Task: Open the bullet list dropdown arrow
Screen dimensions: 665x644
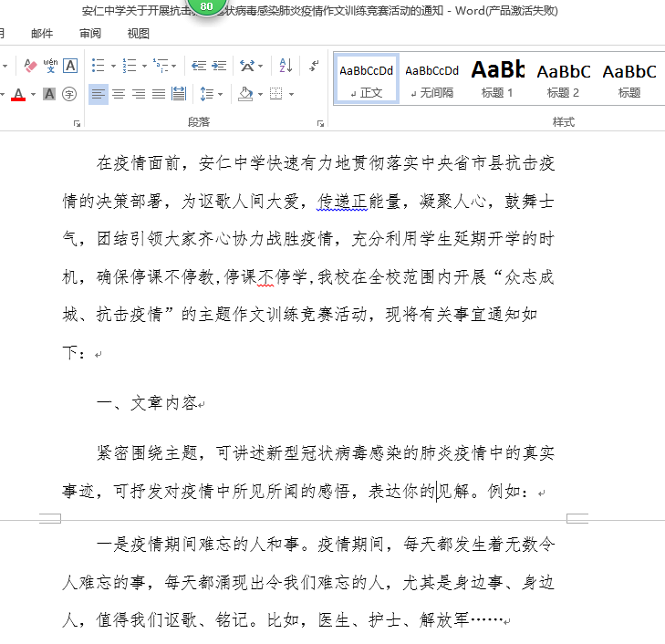Action: click(111, 66)
